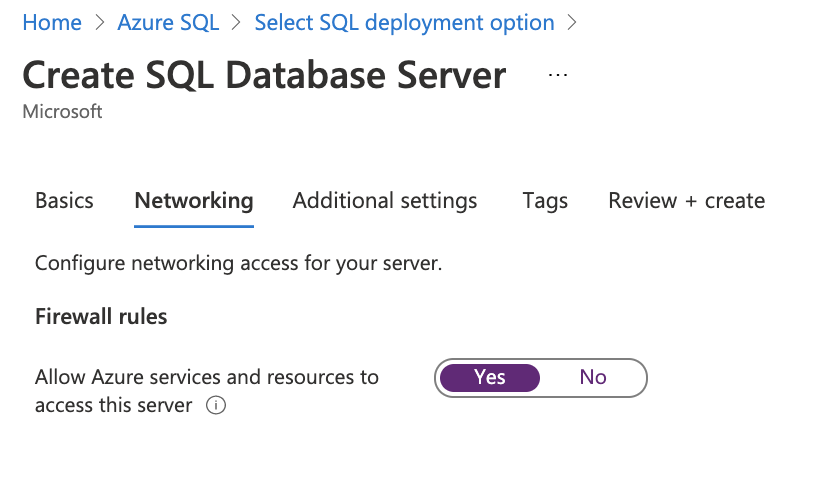
Task: Go back to Azure SQL breadcrumb
Action: [x=168, y=22]
